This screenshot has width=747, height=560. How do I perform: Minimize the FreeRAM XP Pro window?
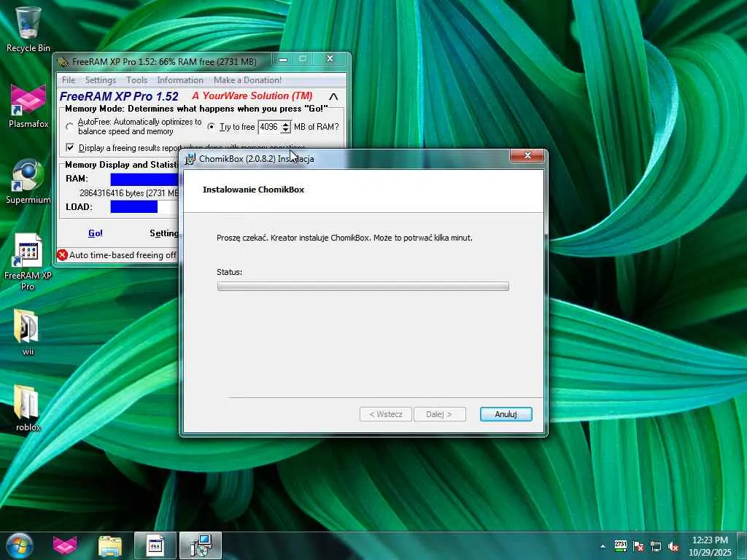click(283, 59)
